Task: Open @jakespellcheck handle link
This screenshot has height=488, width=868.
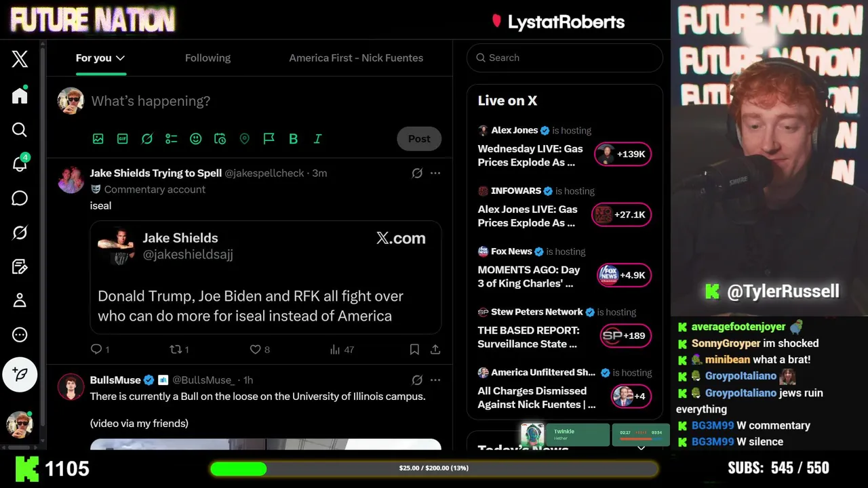Action: [264, 174]
